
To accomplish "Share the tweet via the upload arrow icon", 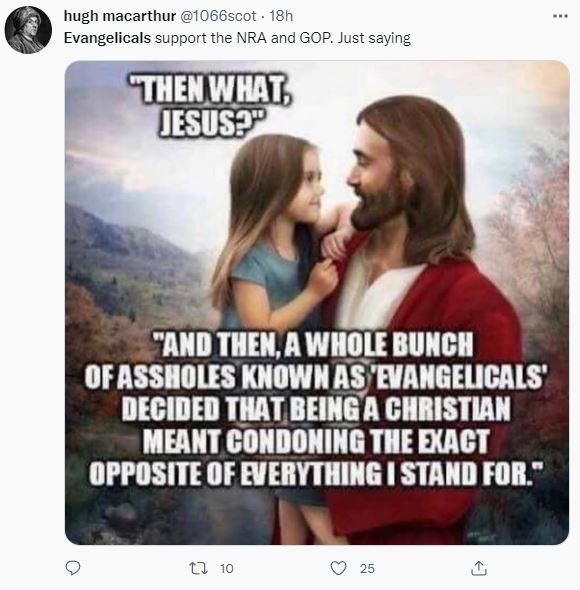I will coord(479,568).
